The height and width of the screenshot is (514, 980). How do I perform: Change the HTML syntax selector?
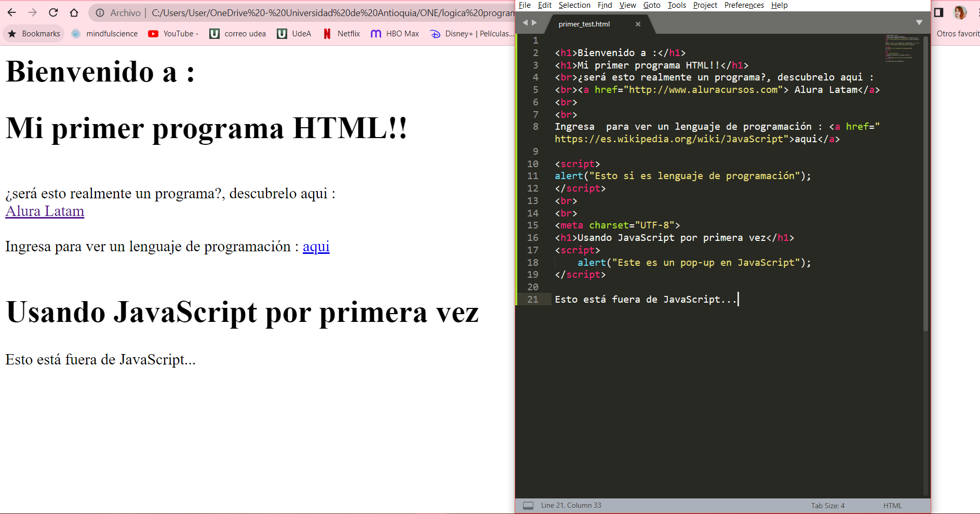click(892, 506)
